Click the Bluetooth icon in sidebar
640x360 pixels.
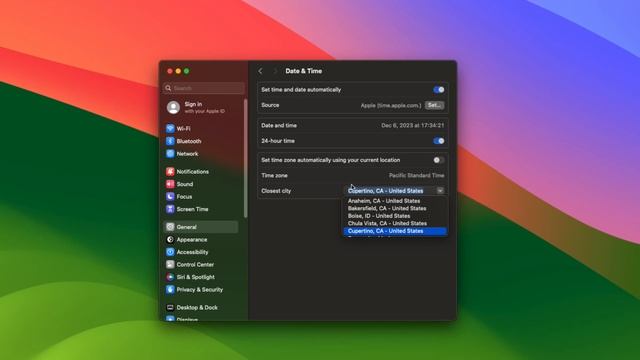click(x=170, y=141)
